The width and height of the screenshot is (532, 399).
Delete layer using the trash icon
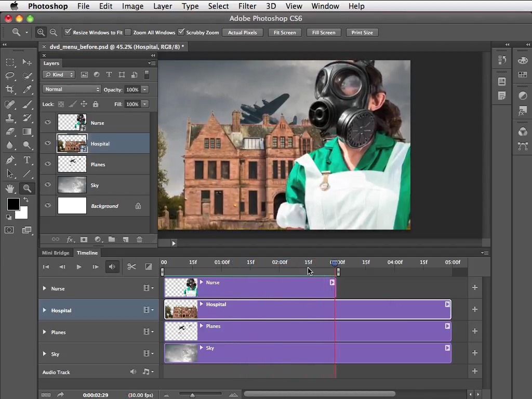point(139,240)
